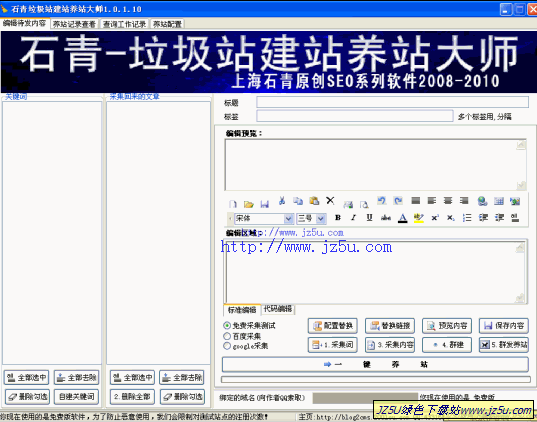537x422 pixels.
Task: Undo the last edit with undo arrow
Action: tap(382, 201)
